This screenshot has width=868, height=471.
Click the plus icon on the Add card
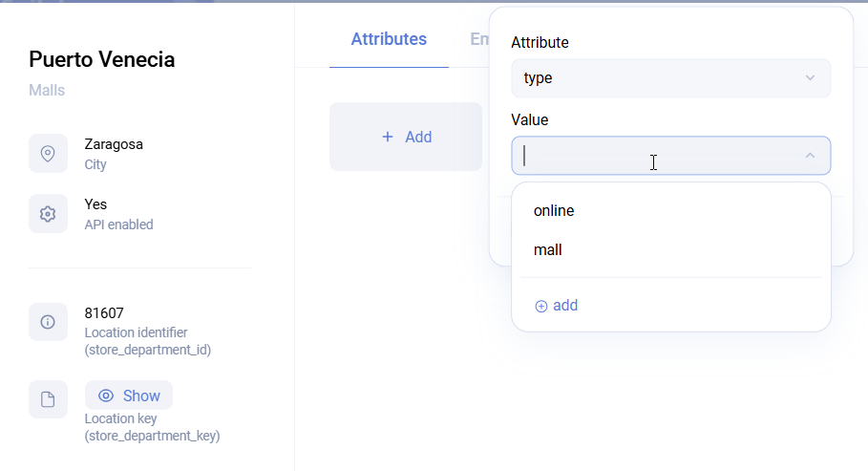pos(388,137)
